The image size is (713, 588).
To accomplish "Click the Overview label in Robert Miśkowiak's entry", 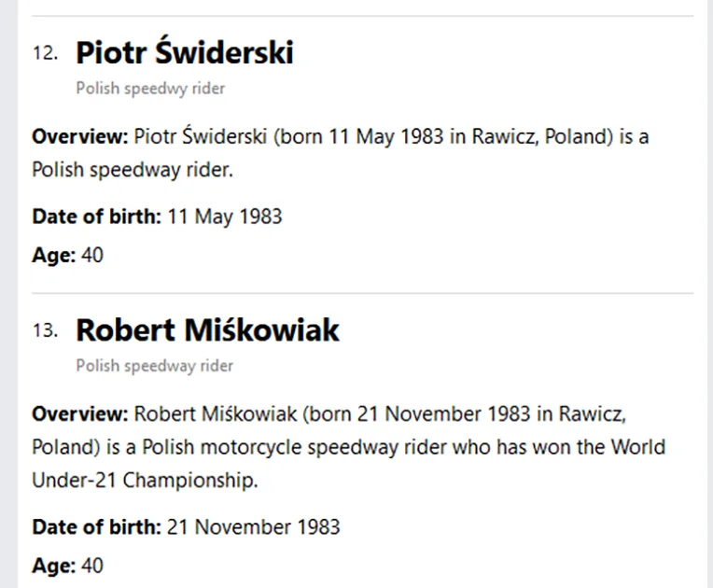I will click(80, 413).
